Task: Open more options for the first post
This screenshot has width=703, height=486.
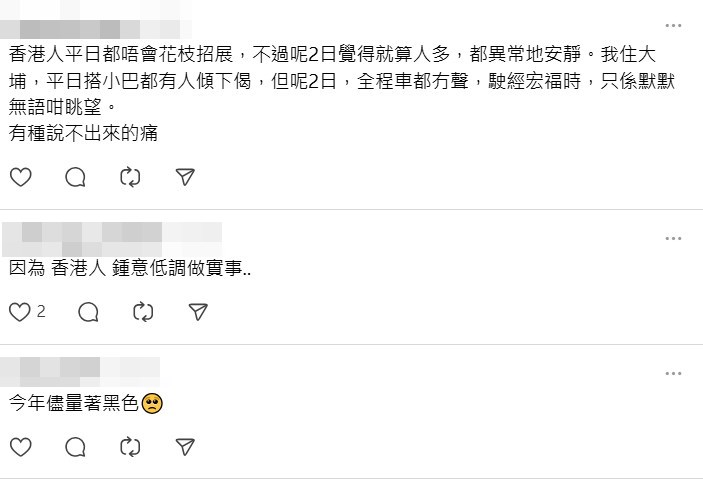Action: (x=674, y=23)
